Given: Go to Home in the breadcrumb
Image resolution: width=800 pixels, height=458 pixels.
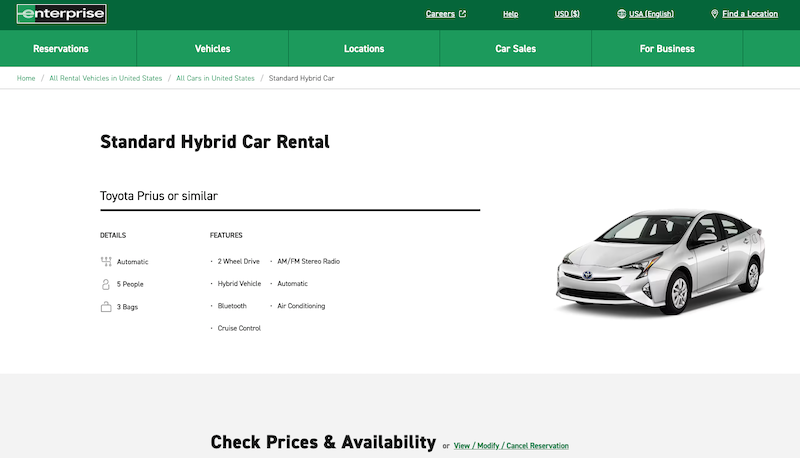Looking at the screenshot, I should tap(26, 78).
